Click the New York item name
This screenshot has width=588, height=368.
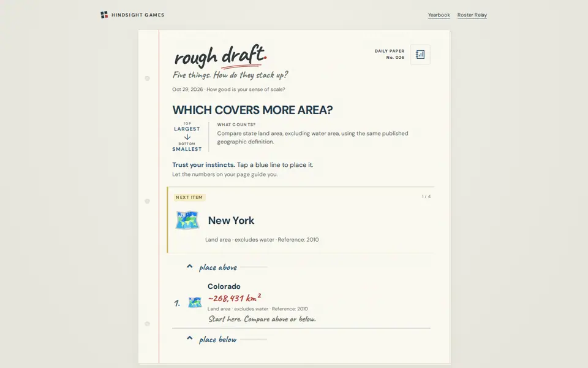click(x=231, y=220)
